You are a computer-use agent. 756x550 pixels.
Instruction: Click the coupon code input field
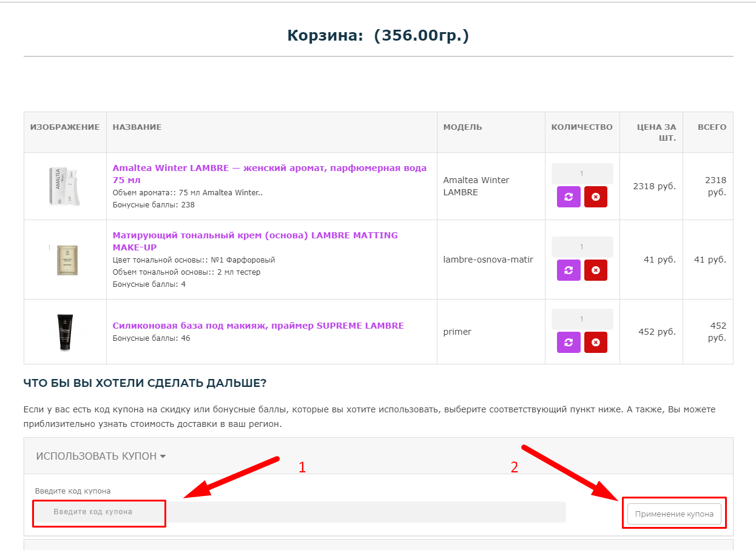pos(300,512)
